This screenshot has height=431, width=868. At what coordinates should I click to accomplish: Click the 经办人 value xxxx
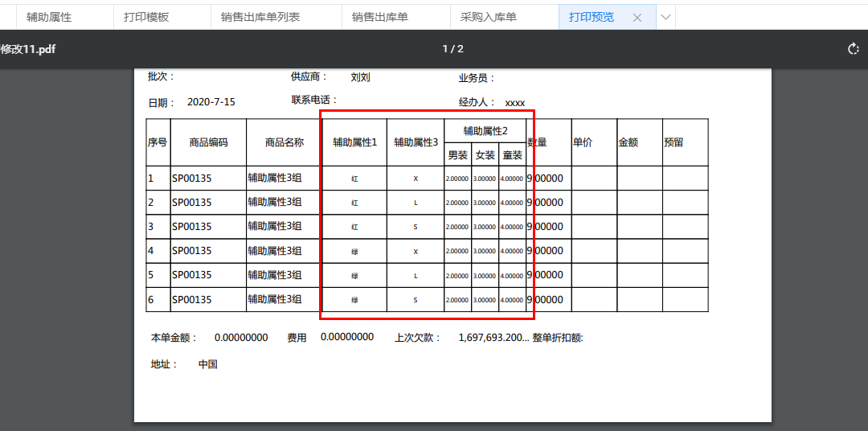pyautogui.click(x=515, y=103)
